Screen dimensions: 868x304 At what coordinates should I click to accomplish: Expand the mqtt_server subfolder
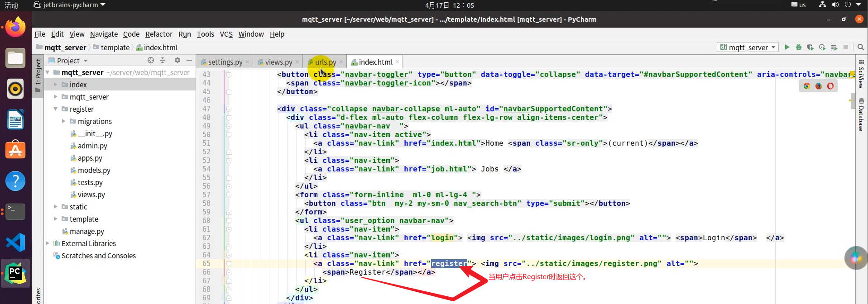point(56,97)
